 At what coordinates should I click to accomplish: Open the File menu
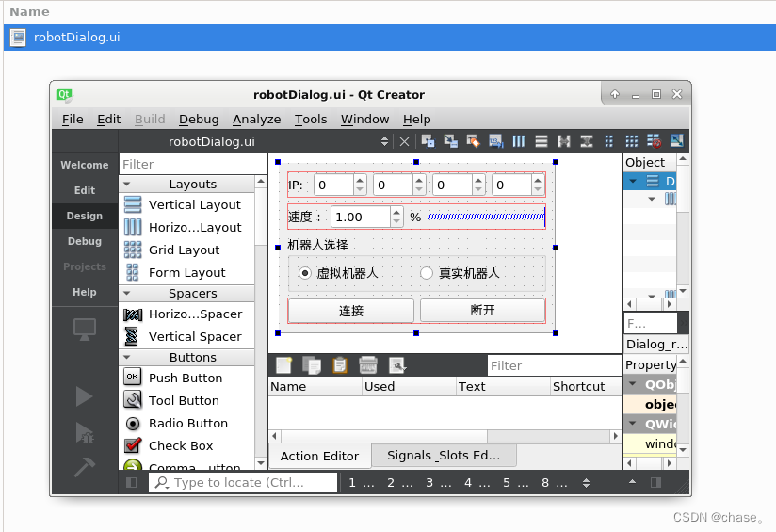point(73,120)
